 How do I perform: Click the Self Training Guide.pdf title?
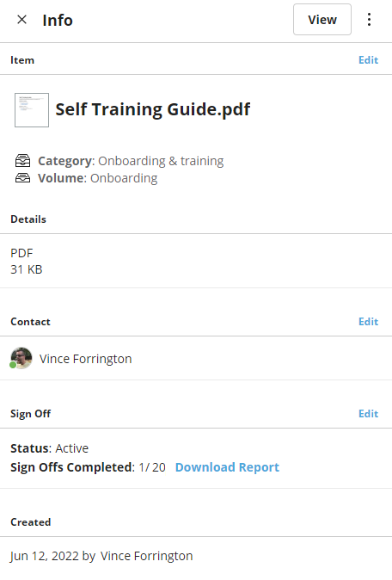pos(153,109)
